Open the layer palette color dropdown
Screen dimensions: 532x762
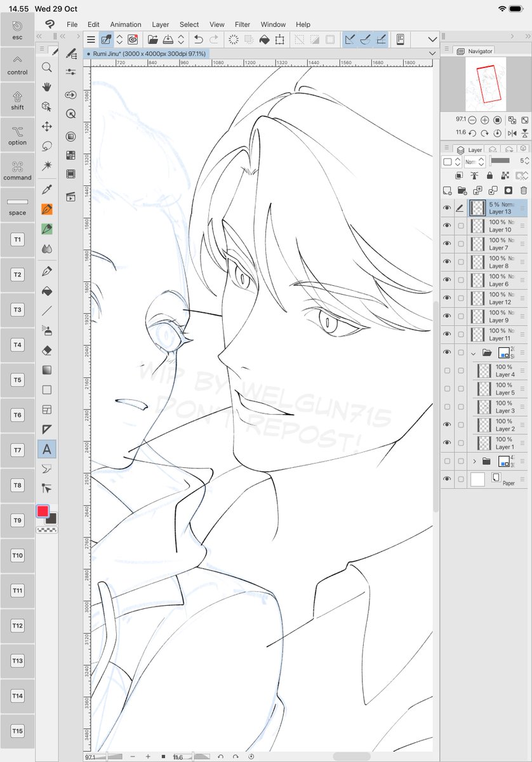click(x=451, y=162)
